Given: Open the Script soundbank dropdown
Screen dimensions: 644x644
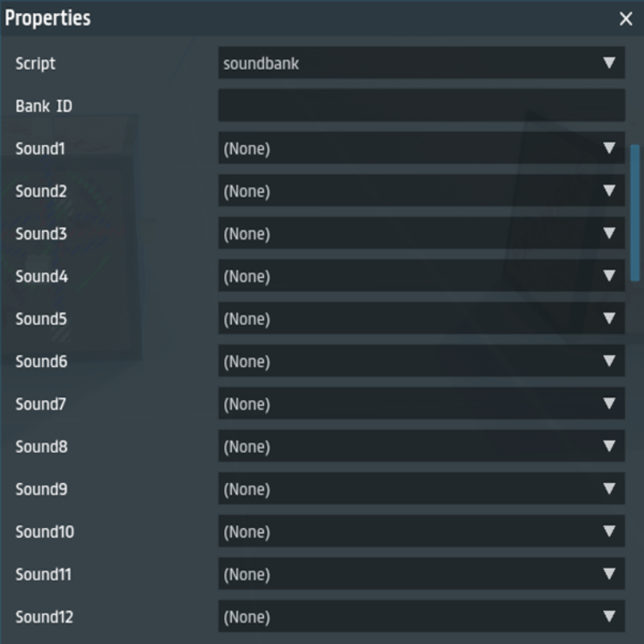Looking at the screenshot, I should 420,63.
